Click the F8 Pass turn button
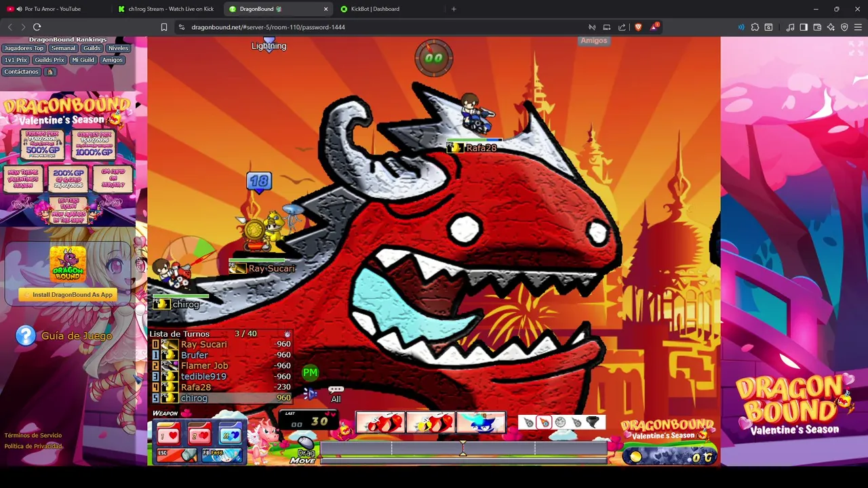868x488 pixels. click(x=222, y=455)
